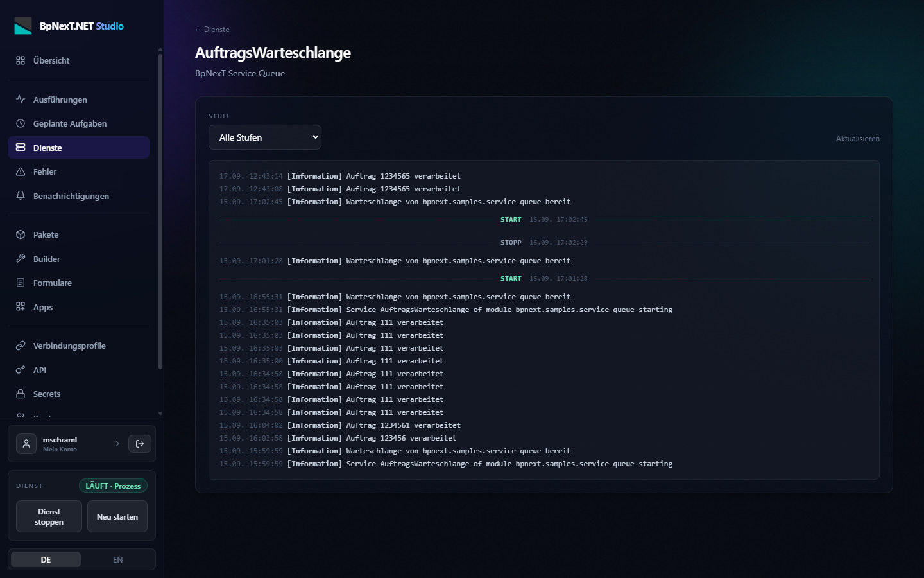This screenshot has height=578, width=924.
Task: Click the Ausführungen activity icon
Action: tap(21, 100)
